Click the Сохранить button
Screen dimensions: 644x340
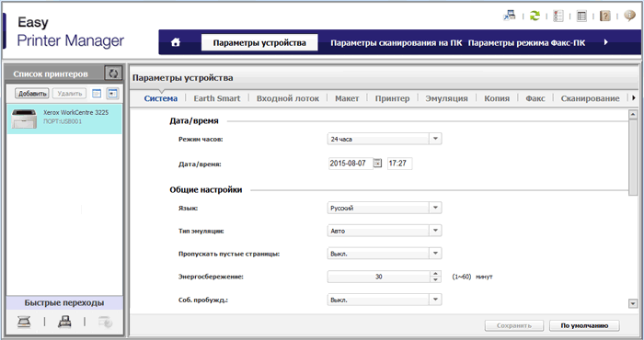click(x=514, y=325)
